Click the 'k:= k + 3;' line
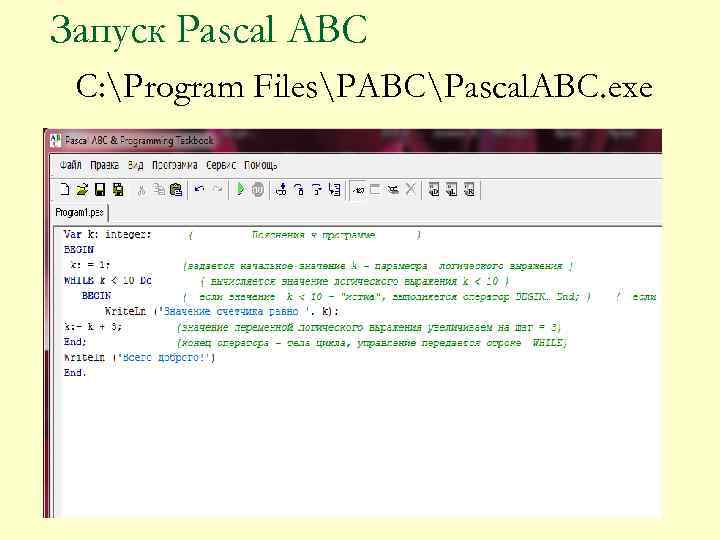Image resolution: width=720 pixels, height=540 pixels. 93,327
